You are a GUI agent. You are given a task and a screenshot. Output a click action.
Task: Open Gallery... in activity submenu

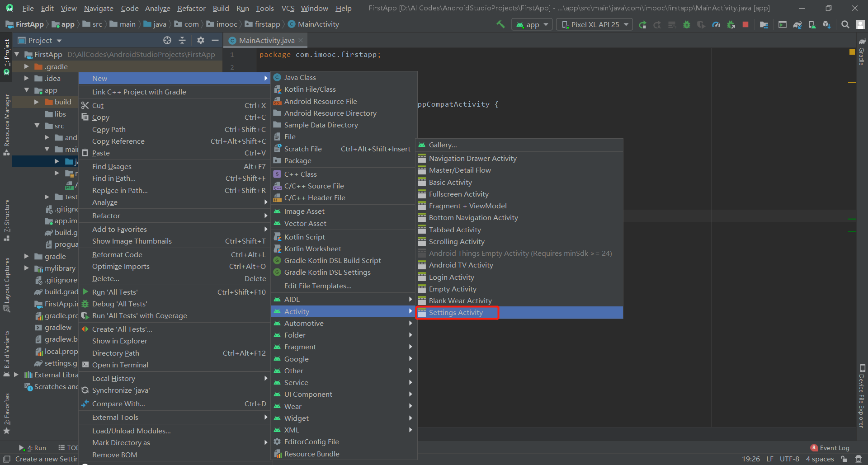(520, 145)
